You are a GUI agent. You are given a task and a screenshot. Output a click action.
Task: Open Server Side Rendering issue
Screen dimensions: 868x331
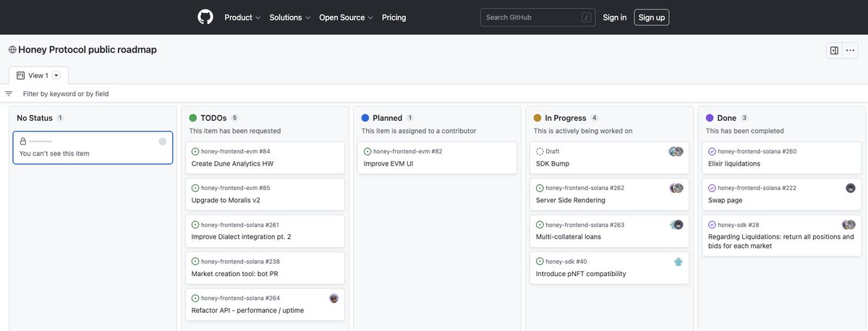(x=571, y=200)
